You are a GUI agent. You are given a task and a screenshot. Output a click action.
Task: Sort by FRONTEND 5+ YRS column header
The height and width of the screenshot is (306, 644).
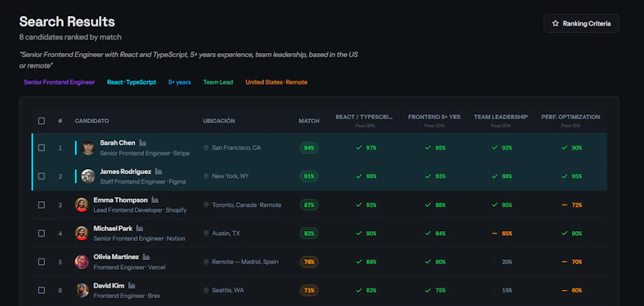click(x=434, y=117)
